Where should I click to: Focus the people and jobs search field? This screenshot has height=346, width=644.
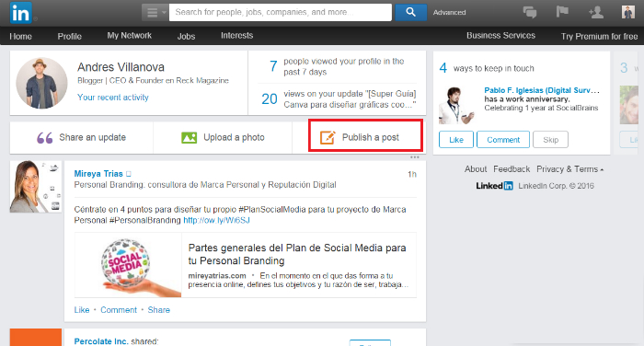[280, 12]
